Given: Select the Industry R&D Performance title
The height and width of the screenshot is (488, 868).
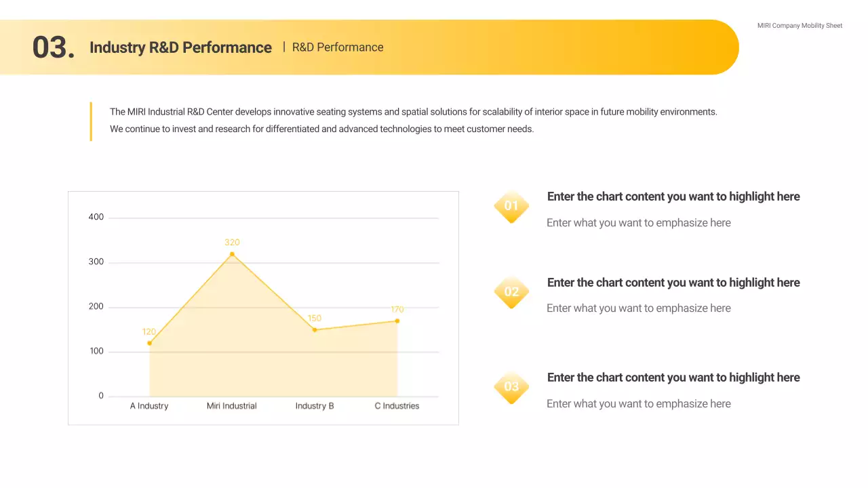Looking at the screenshot, I should (180, 47).
